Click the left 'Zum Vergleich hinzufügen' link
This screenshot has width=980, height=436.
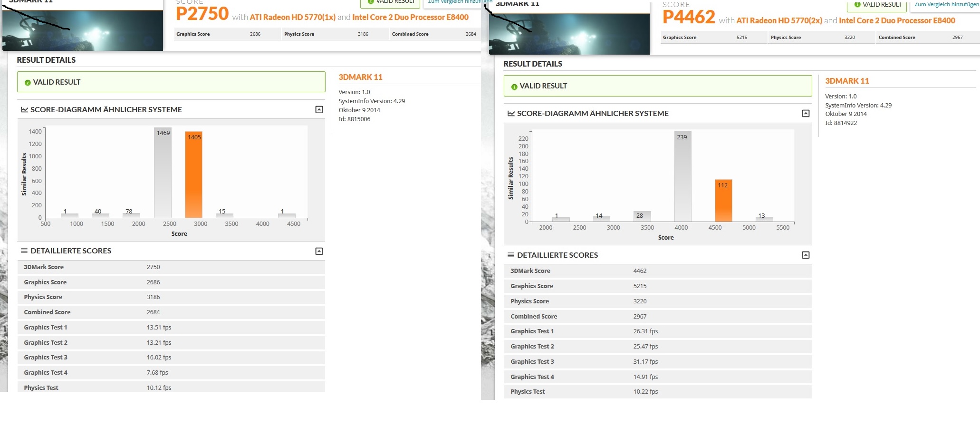pos(460,2)
